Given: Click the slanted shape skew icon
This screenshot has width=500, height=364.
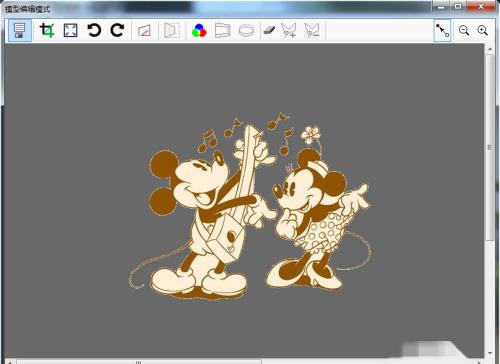Looking at the screenshot, I should click(144, 31).
